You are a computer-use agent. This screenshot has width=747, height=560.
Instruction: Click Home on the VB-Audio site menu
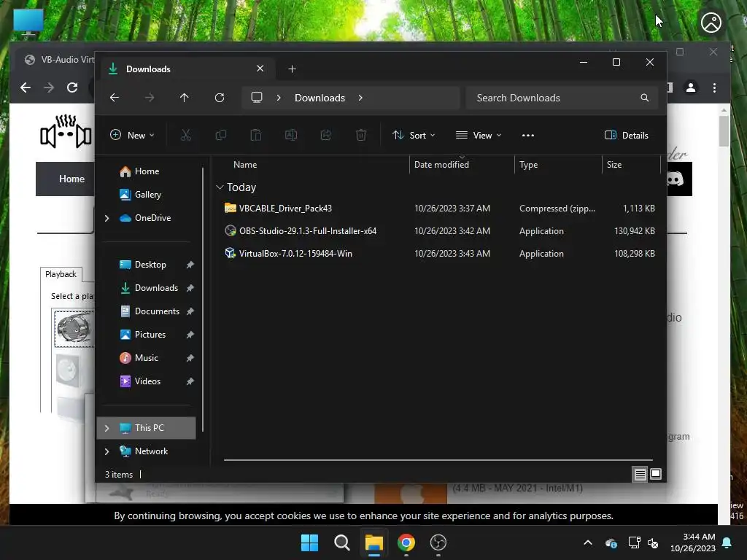[71, 179]
